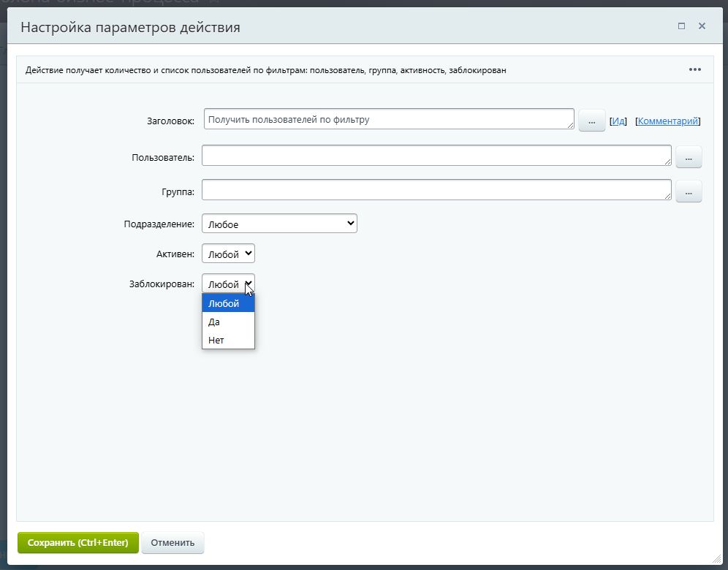Expand the Подразделение dropdown

279,224
